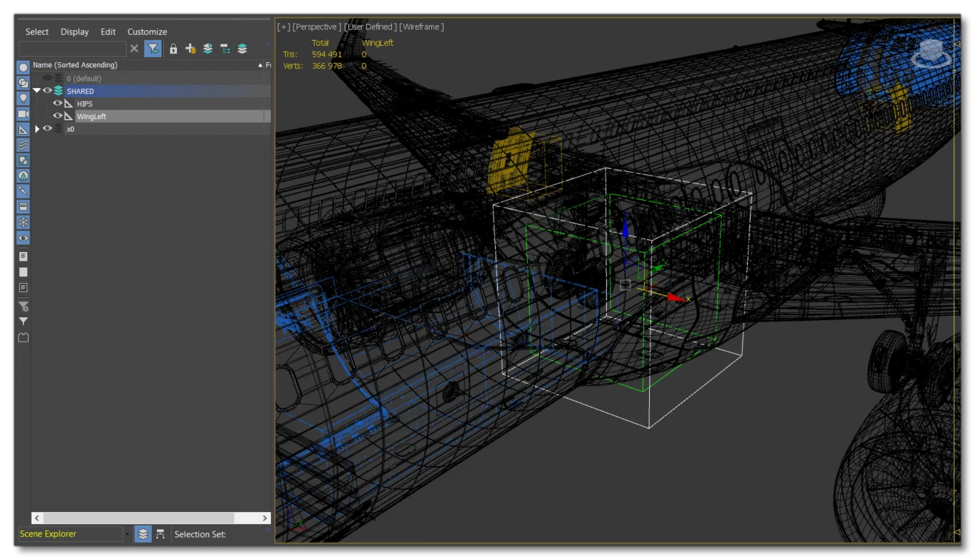The image size is (975, 560).
Task: Open advanced filter funnel with gear
Action: point(23,306)
